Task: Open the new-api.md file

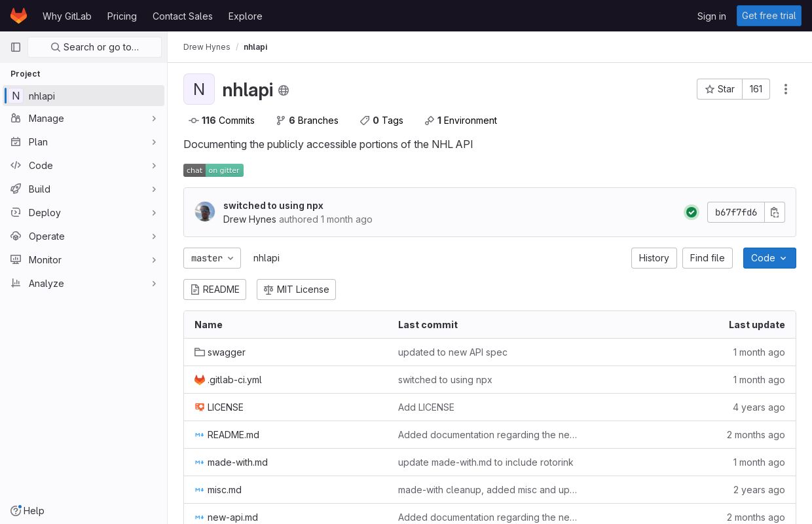Action: pyautogui.click(x=232, y=517)
